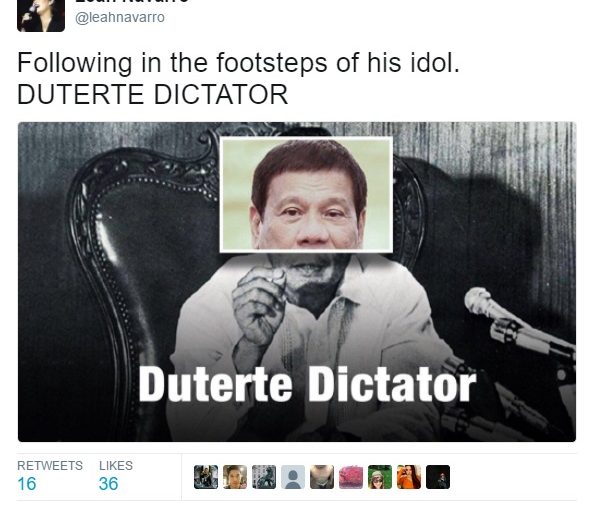Open the attached Duterte Dictator image
The image size is (601, 510).
point(297,282)
